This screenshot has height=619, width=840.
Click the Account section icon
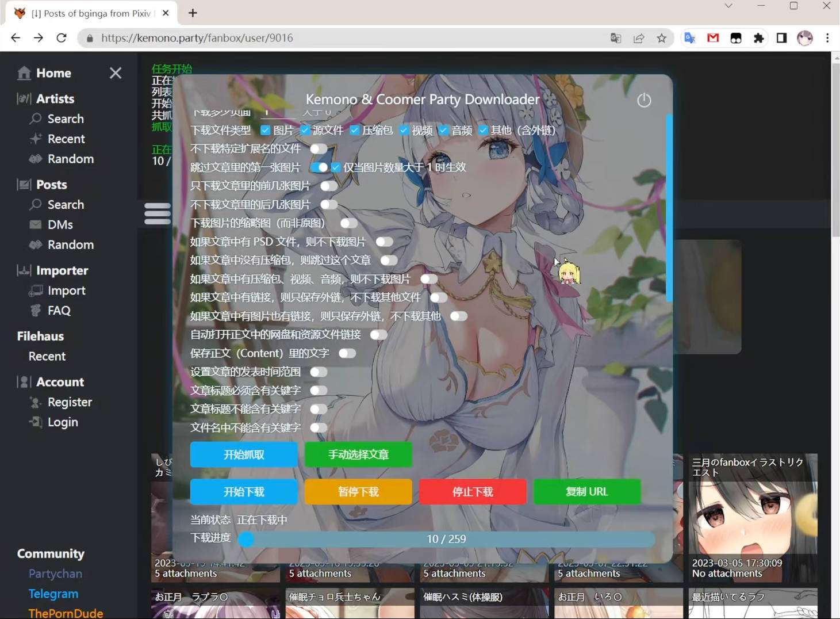(x=24, y=382)
